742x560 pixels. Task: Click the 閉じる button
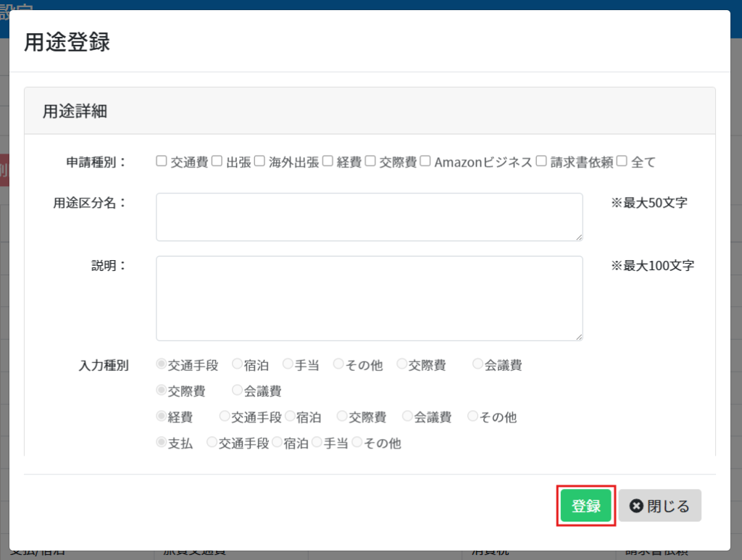coord(659,506)
